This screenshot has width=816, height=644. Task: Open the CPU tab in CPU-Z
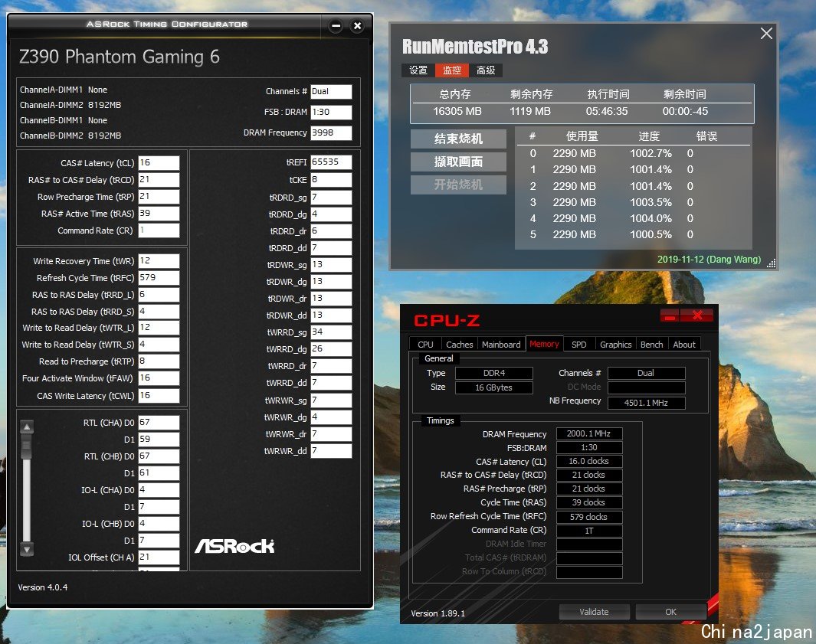click(425, 345)
